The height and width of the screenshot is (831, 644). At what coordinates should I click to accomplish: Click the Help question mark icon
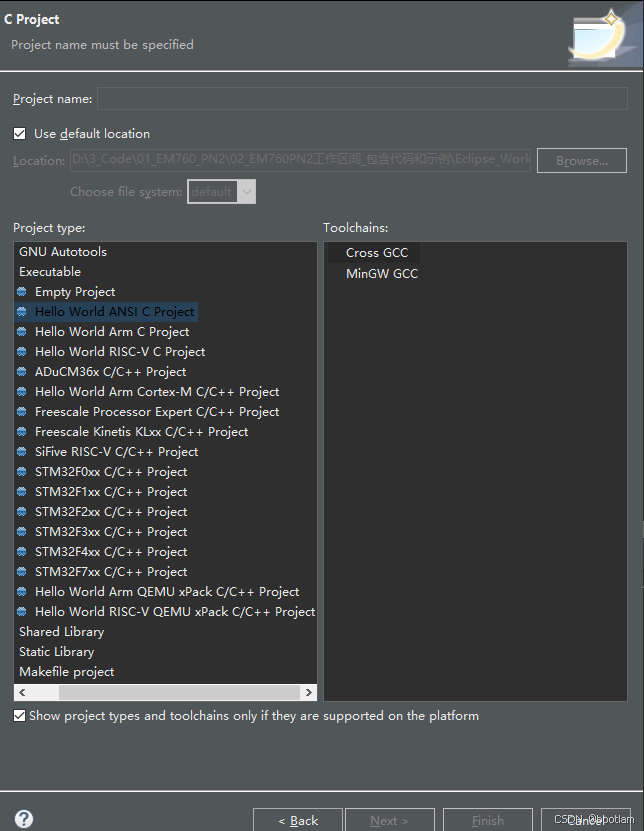(x=24, y=819)
